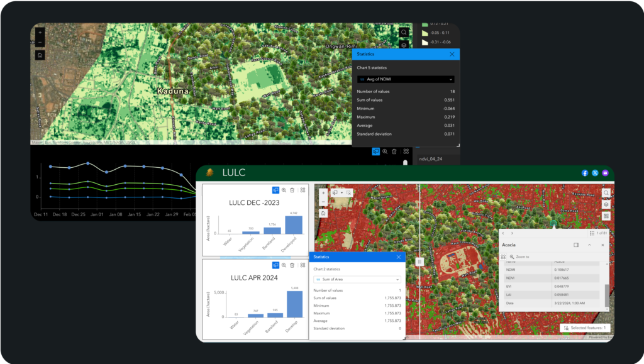Click 'Zoom to' in Acacia popup
Viewport: 644px width, 364px height.
click(x=523, y=256)
